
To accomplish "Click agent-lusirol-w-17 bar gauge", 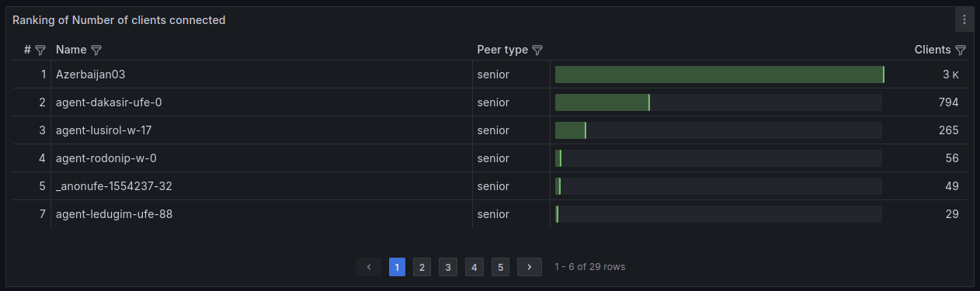I will 719,130.
